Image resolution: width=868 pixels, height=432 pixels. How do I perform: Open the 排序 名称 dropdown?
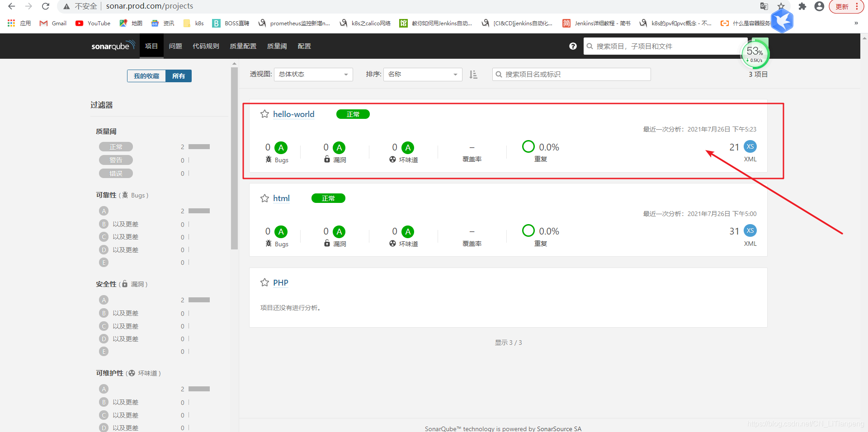click(423, 75)
